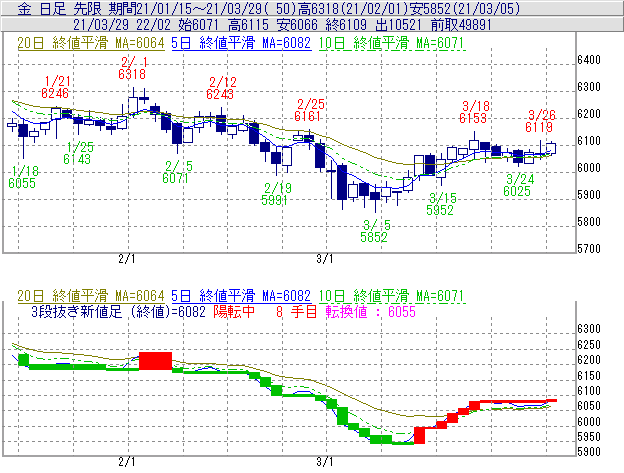Click the 6300 price axis label in lower chart

pyautogui.click(x=589, y=329)
